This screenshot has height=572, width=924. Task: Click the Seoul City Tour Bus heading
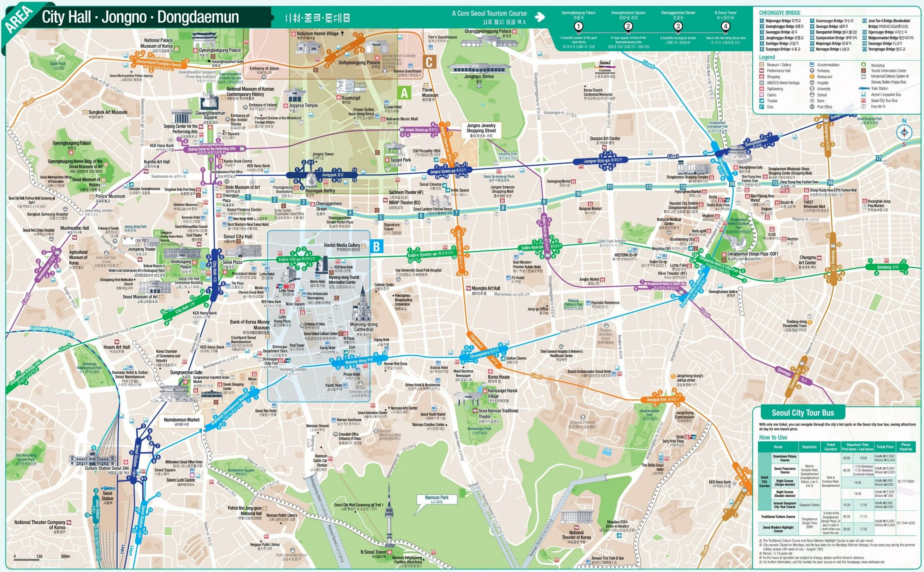point(803,413)
